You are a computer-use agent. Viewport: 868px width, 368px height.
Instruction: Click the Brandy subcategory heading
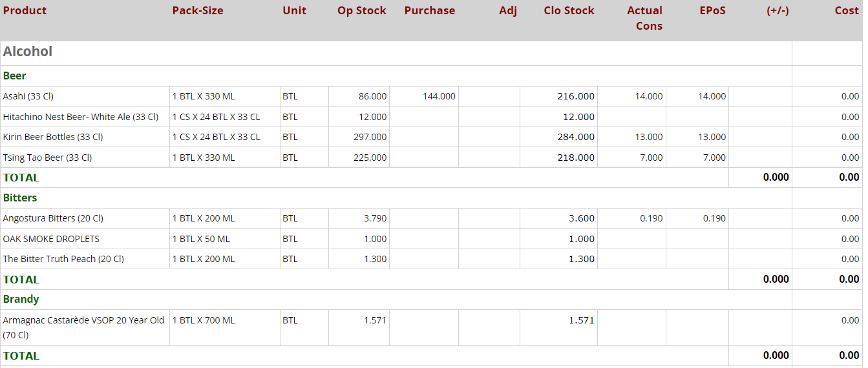click(21, 300)
